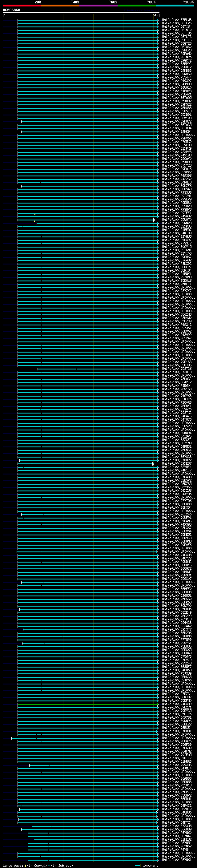Select hit UniRef100_C3YZV7
Screen dimensions: 197x868
pos(177,291)
